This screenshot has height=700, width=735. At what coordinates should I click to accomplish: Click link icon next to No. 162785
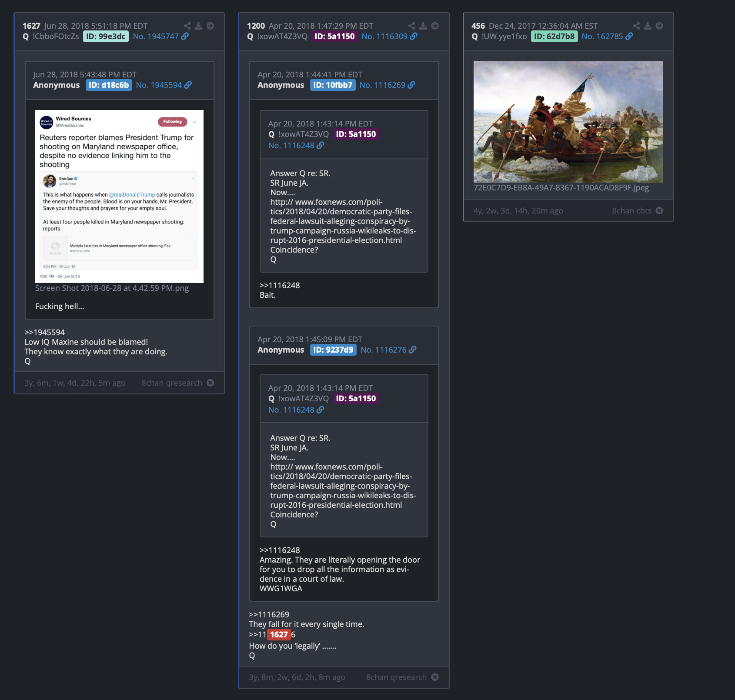point(629,36)
